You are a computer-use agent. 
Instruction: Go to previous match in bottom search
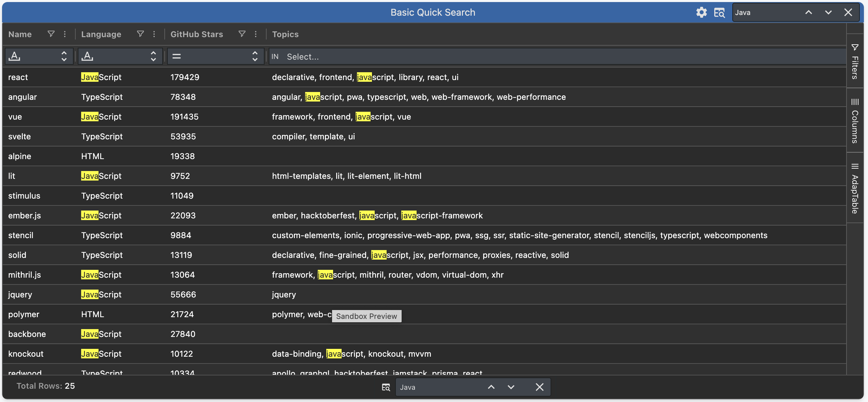[491, 387]
